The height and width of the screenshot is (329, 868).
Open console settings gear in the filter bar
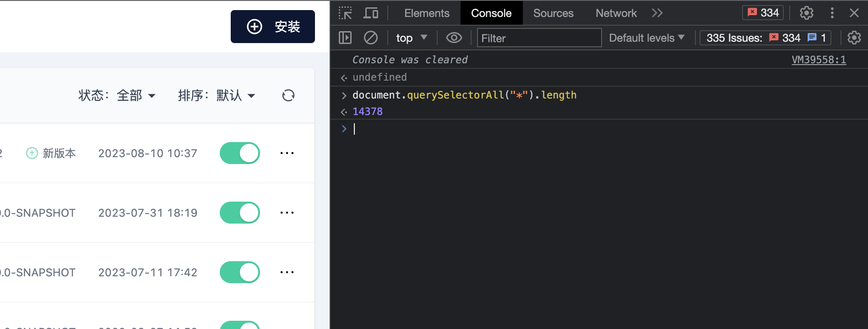tap(854, 38)
